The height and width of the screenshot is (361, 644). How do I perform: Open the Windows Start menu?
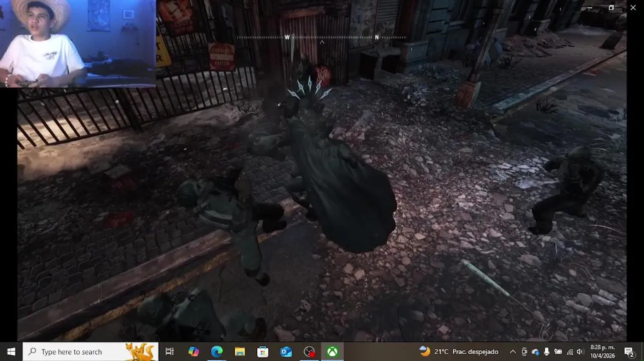tap(11, 352)
